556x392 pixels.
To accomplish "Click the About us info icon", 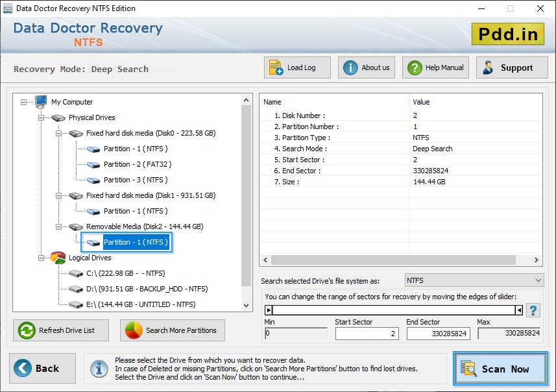I will point(350,67).
